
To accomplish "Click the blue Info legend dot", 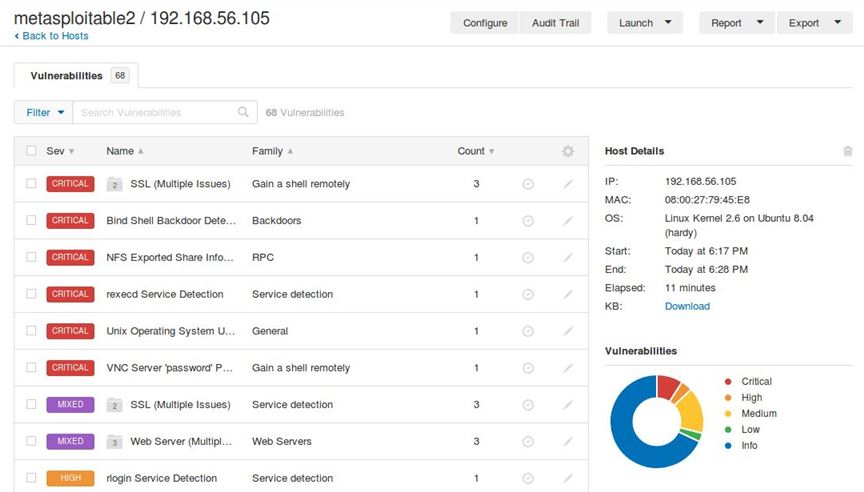I will [728, 446].
